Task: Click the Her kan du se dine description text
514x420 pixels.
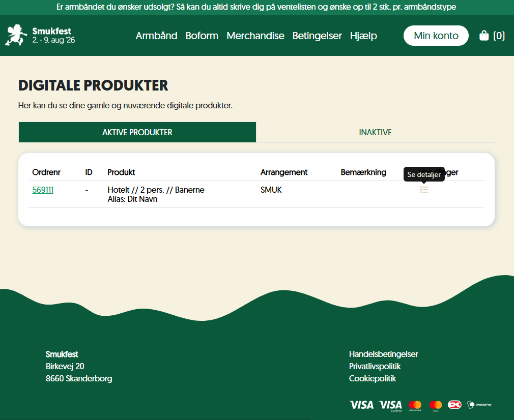Action: click(125, 105)
